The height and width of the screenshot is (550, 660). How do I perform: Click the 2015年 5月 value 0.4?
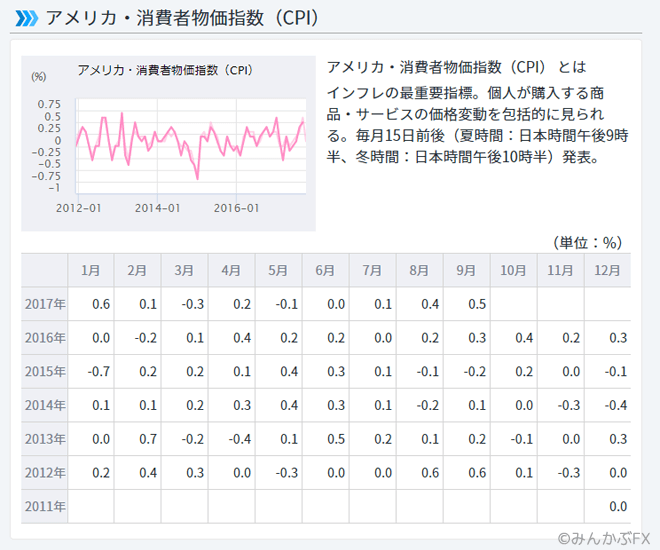click(x=289, y=371)
